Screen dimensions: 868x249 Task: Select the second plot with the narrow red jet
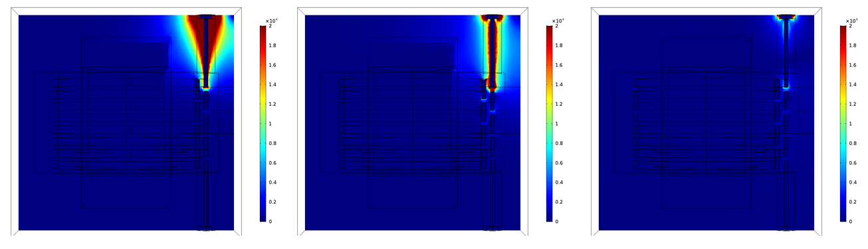[x=413, y=122]
